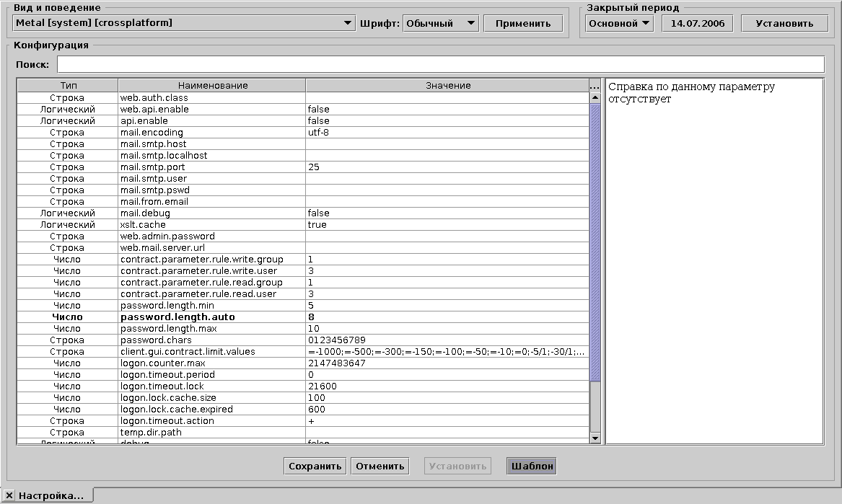Click the date field showing 14.07.2006
842x504 pixels.
pos(696,22)
